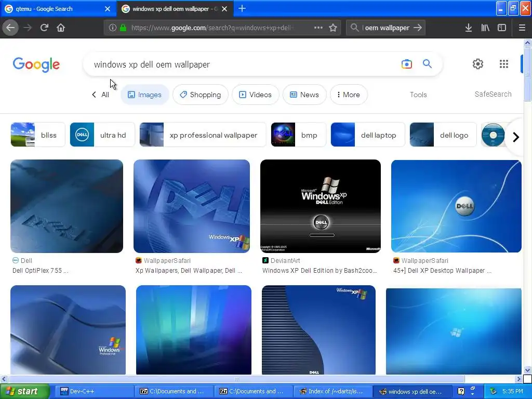
Task: Switch to Index of /~dartz taskbar window
Action: pos(332,391)
